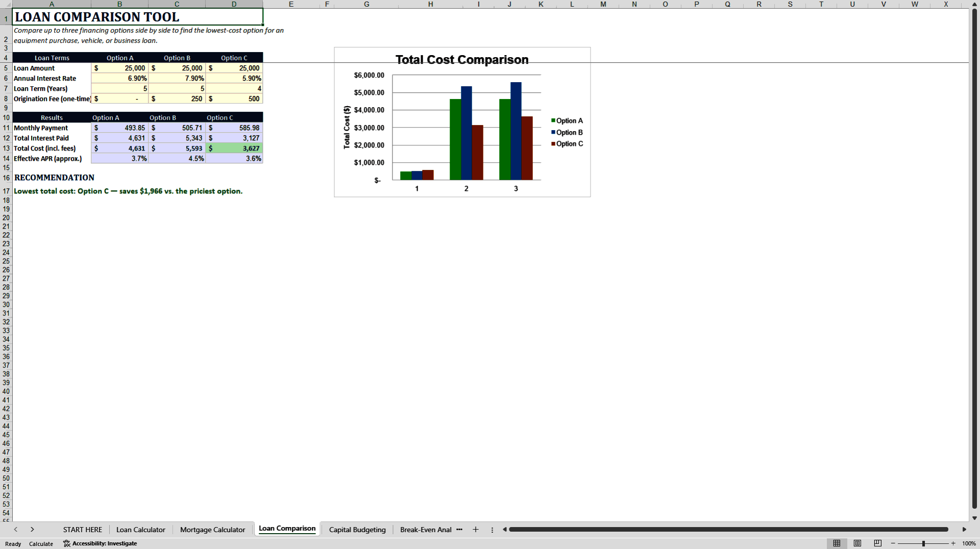Select Option B Origination Fee cell 250

[177, 98]
